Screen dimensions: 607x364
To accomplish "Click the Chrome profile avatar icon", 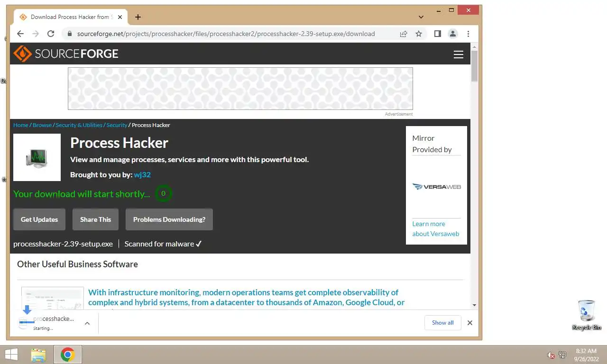I will coord(453,34).
